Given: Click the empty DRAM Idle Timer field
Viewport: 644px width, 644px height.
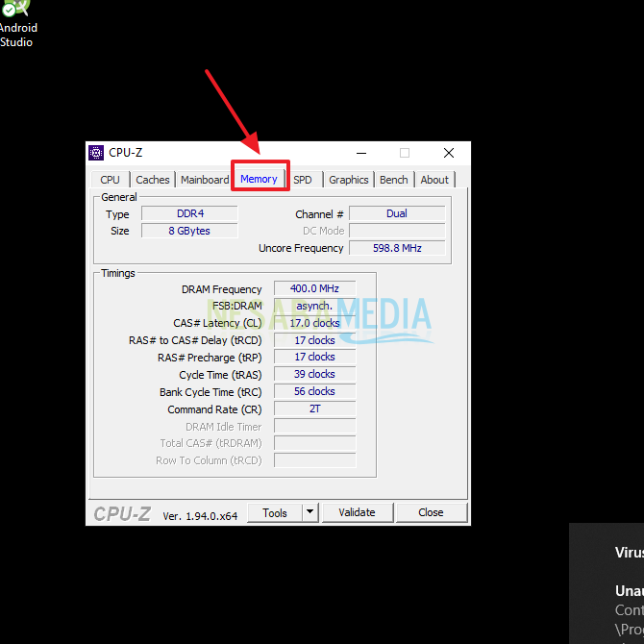Looking at the screenshot, I should tap(315, 426).
